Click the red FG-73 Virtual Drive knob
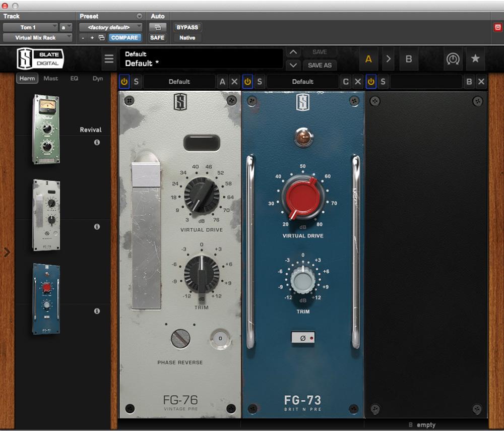The height and width of the screenshot is (431, 504). point(302,197)
